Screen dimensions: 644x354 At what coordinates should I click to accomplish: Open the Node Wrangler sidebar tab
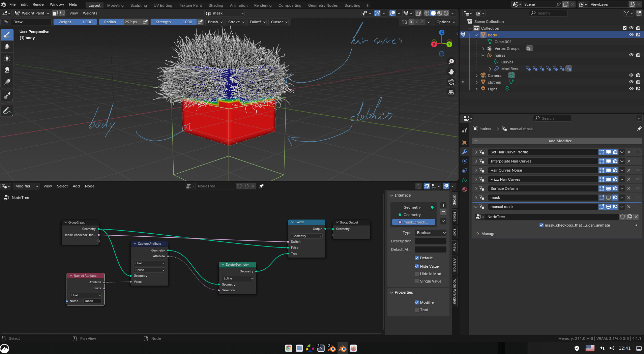[x=455, y=291]
